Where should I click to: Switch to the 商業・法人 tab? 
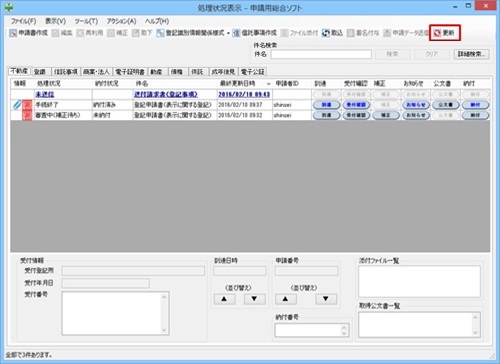pos(96,72)
